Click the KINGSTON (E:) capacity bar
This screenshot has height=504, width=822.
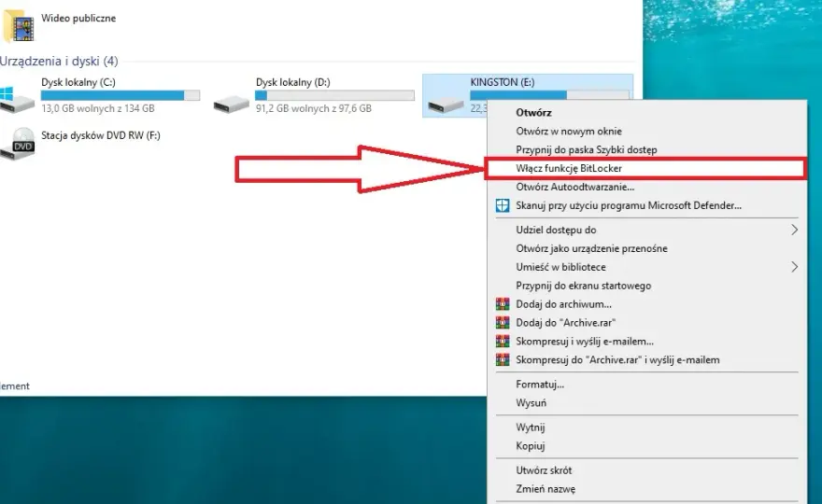[549, 95]
